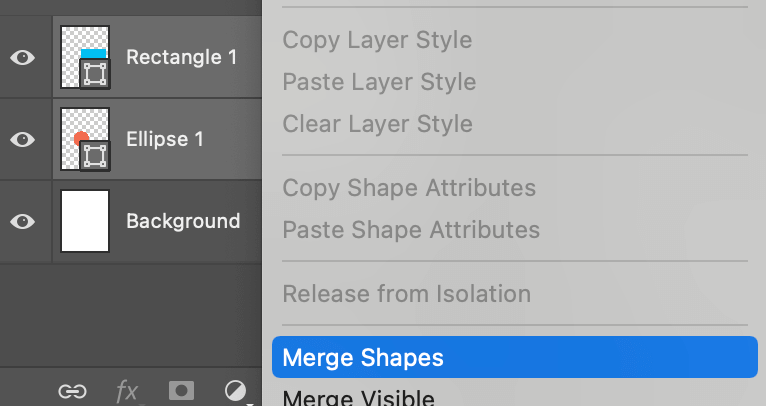The image size is (766, 406).
Task: Click Copy Layer Style menu entry
Action: coord(377,40)
